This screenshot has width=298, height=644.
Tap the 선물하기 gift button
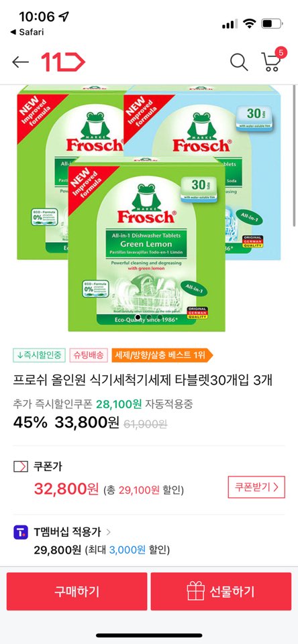(221, 592)
